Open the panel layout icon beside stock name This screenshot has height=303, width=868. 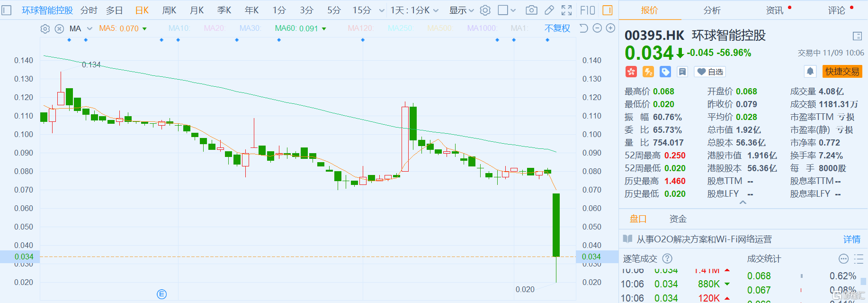[x=857, y=36]
